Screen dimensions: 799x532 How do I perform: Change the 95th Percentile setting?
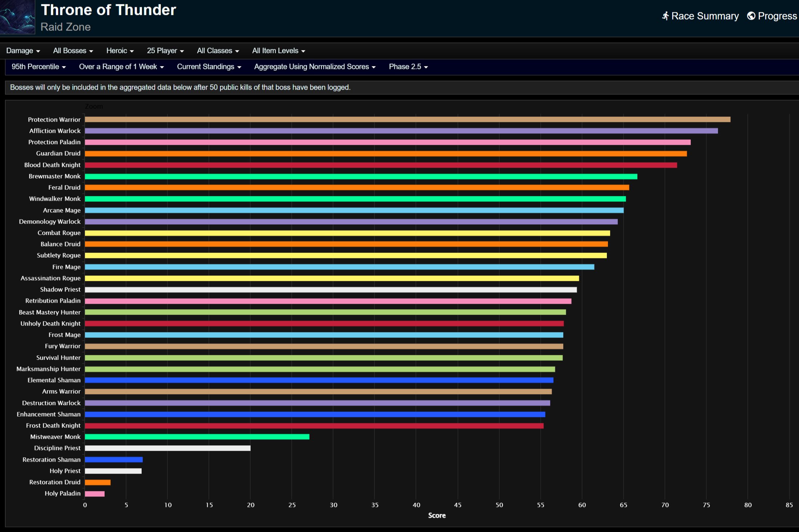pos(38,67)
